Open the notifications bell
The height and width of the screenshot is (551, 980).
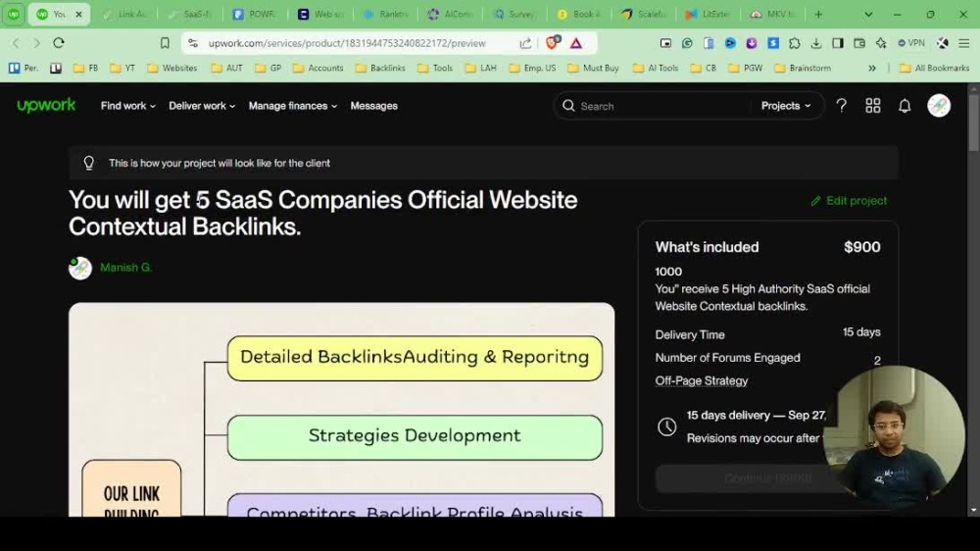pyautogui.click(x=905, y=106)
